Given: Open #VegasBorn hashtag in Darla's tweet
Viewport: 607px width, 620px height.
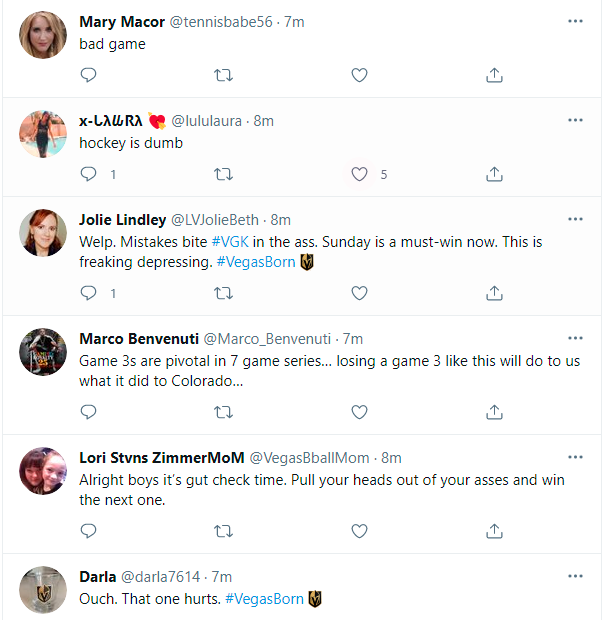Looking at the screenshot, I should [264, 599].
